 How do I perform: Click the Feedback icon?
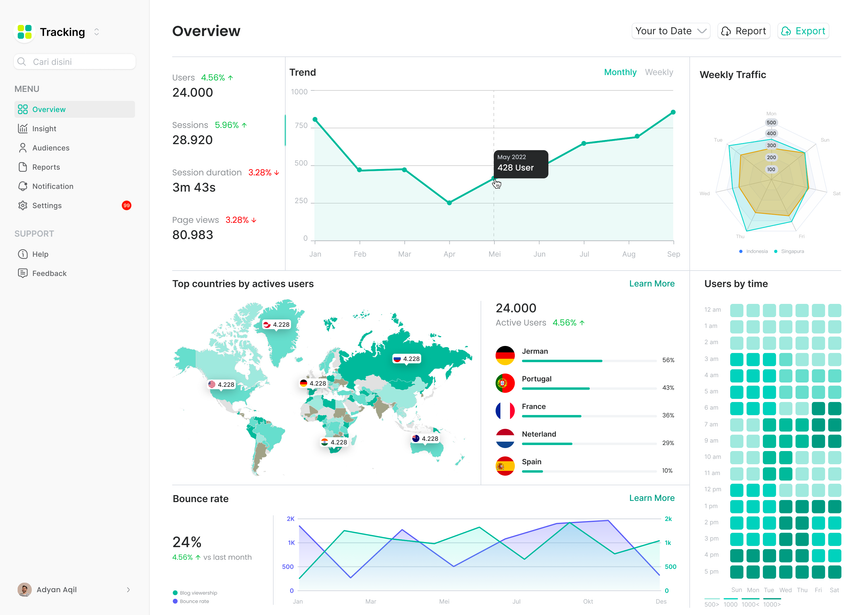pos(23,273)
